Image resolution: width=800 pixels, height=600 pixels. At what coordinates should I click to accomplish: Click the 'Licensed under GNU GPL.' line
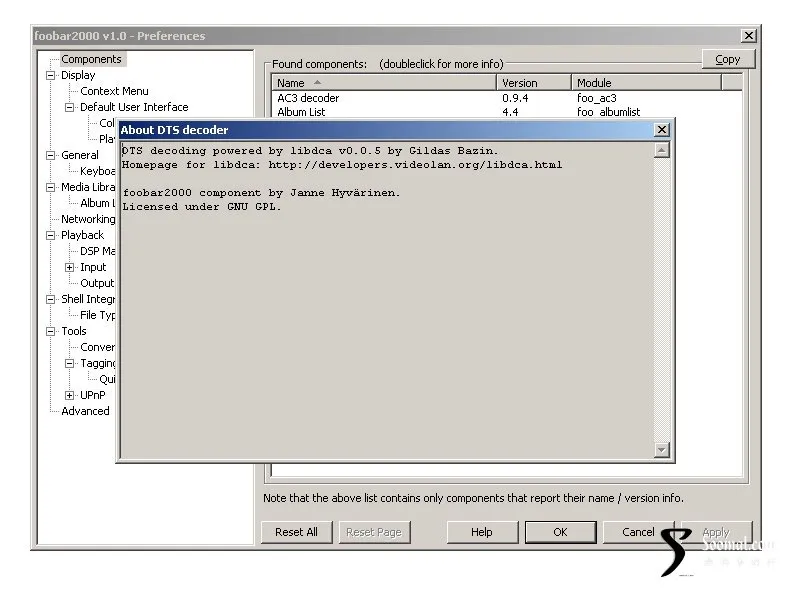(202, 207)
